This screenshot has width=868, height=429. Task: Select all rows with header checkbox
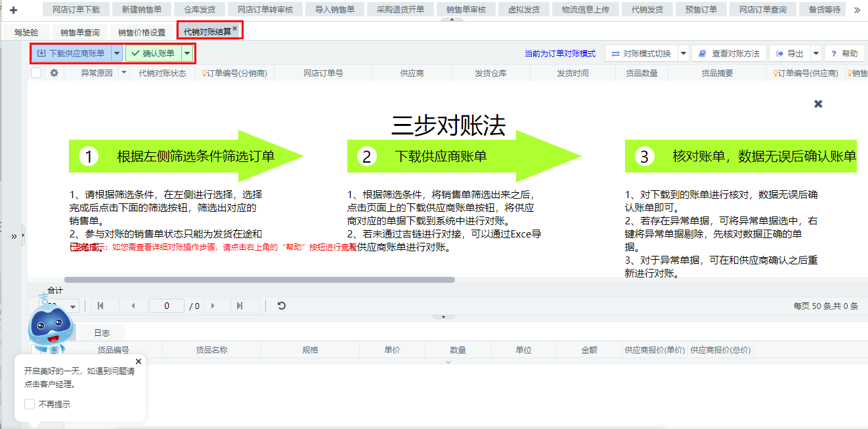pyautogui.click(x=36, y=73)
